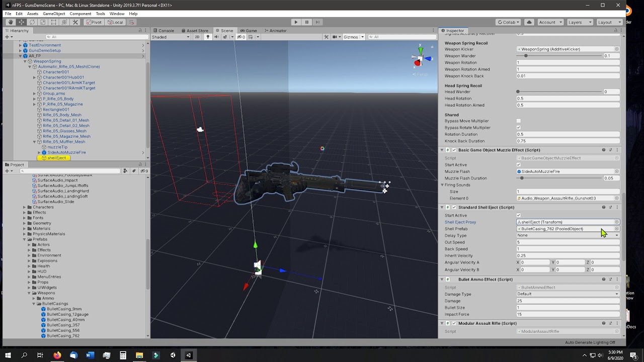Screen dimensions: 644x362
Task: Toggle Start Active under Standard Shell Eject
Action: coord(519,215)
